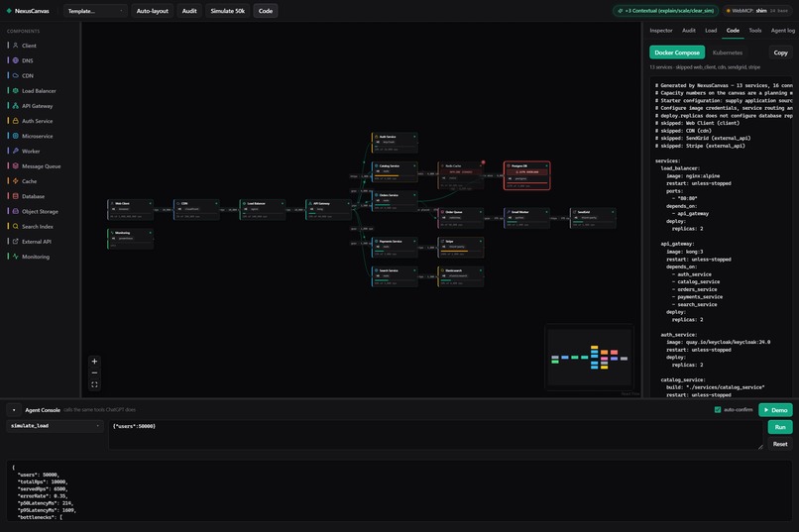Screen dimensions: 799x532
Task: Open the Inspector tab
Action: pyautogui.click(x=661, y=31)
